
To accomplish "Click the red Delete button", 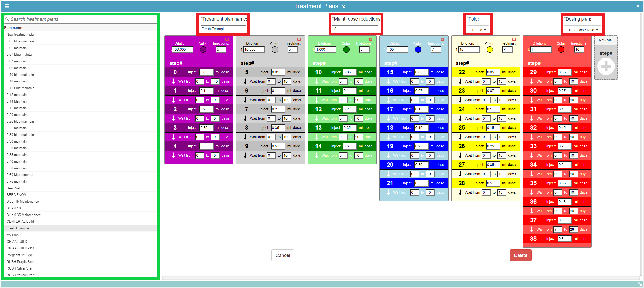I will pos(520,255).
